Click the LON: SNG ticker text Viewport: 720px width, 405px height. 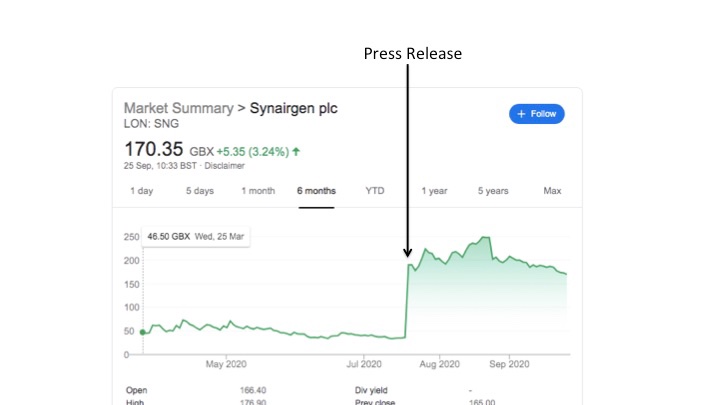(151, 124)
